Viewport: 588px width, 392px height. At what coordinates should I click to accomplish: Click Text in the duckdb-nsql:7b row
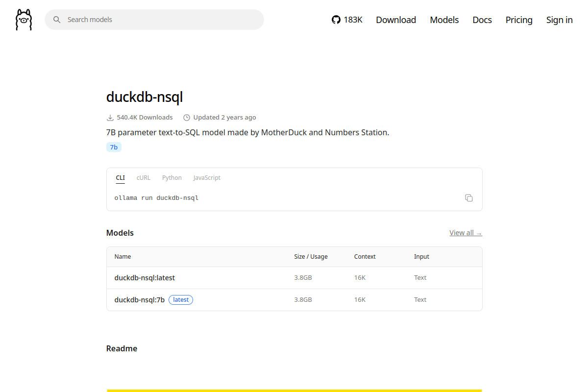pos(420,300)
